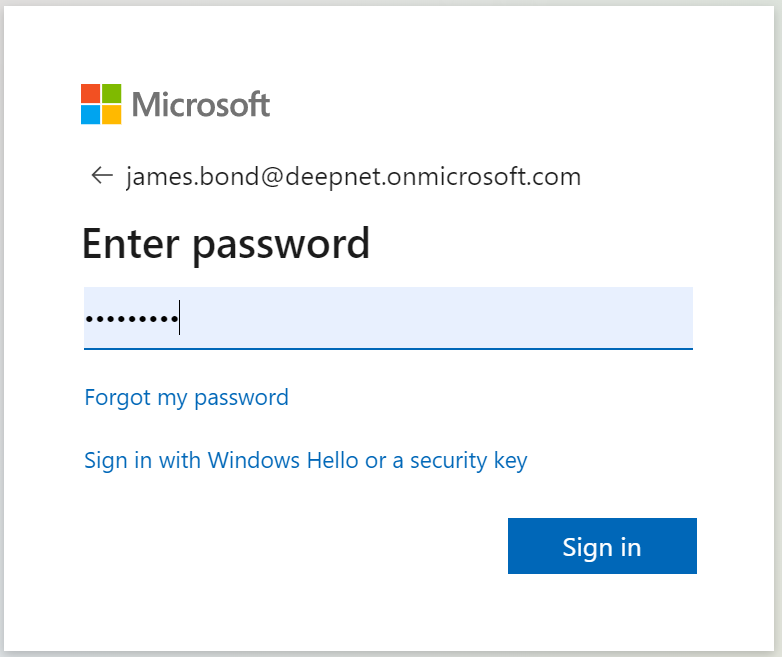Screen dimensions: 782x657
Task: Click the masked password dots
Action: point(131,320)
